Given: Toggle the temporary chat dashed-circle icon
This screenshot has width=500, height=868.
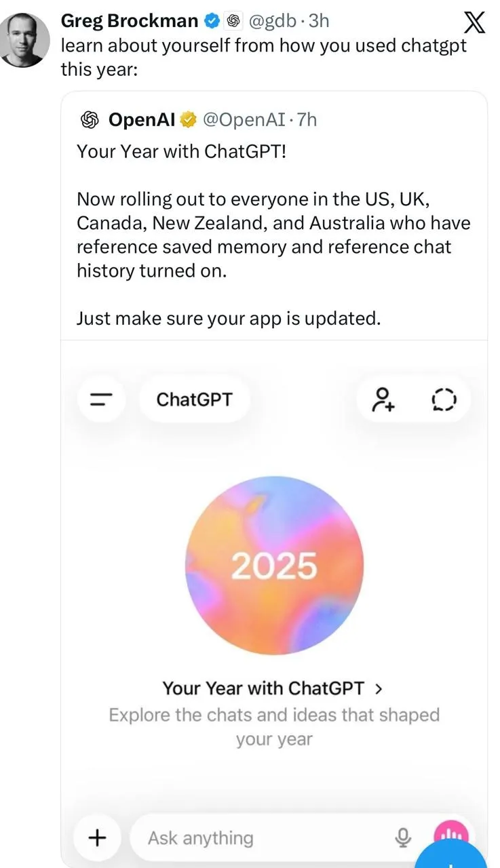Looking at the screenshot, I should (444, 399).
